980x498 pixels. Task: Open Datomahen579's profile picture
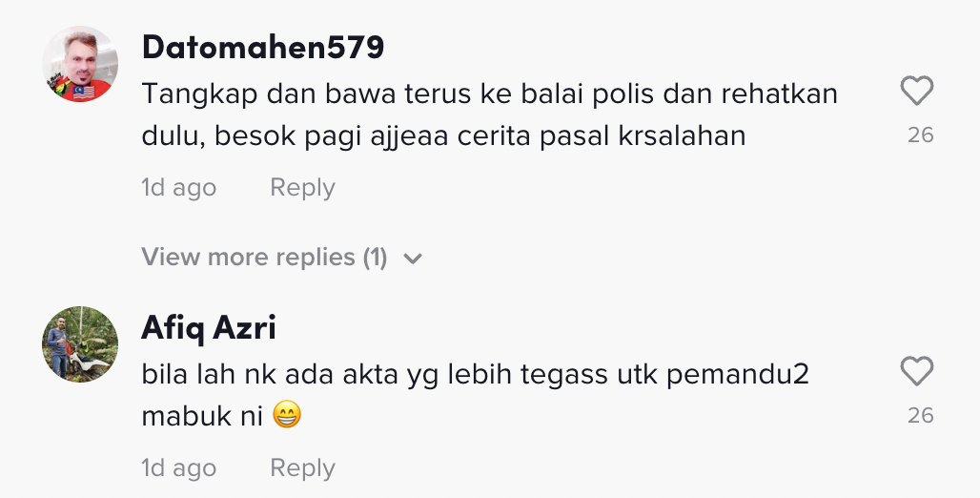tap(80, 65)
